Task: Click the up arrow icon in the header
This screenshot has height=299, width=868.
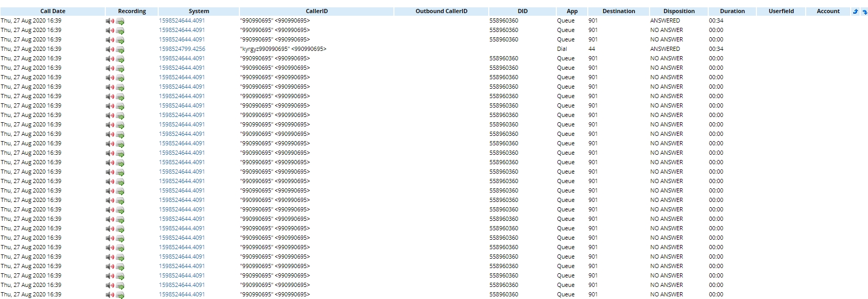Action: (855, 12)
